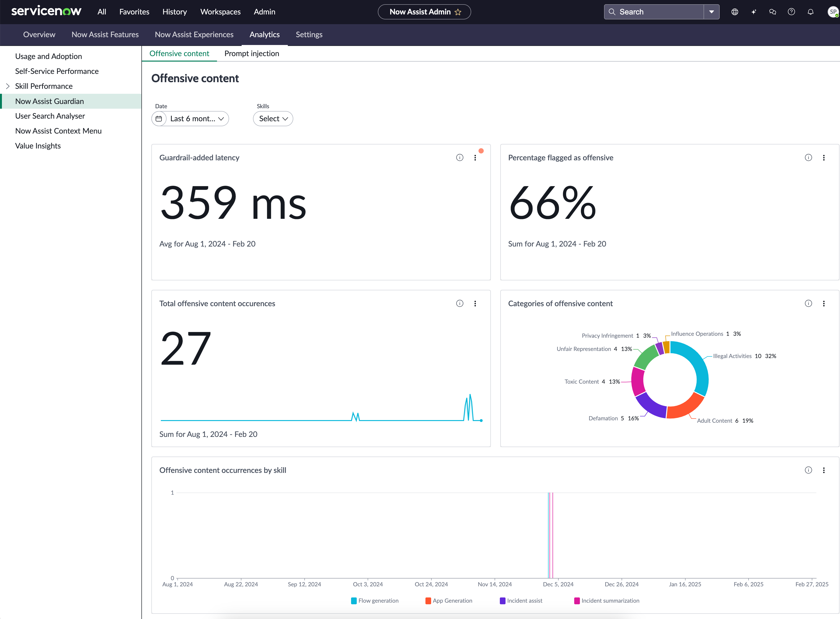840x619 pixels.
Task: Click the Dec 5, 2024 axis label
Action: [x=558, y=584]
